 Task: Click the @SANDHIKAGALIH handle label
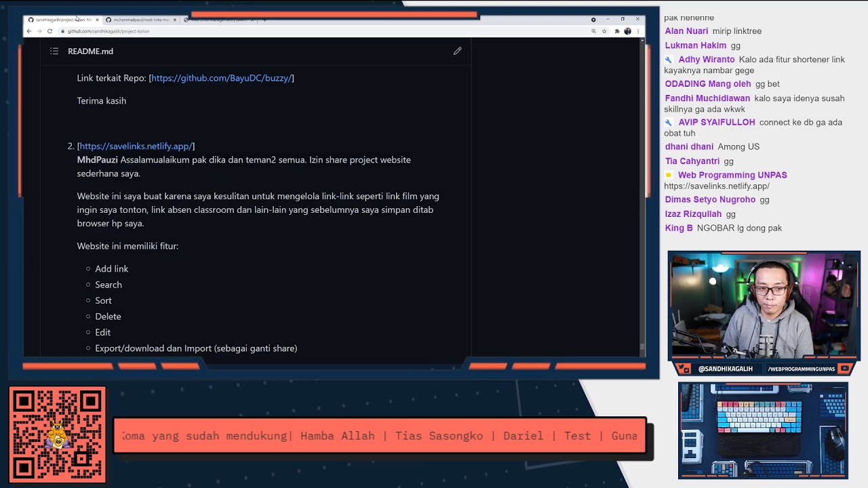725,369
